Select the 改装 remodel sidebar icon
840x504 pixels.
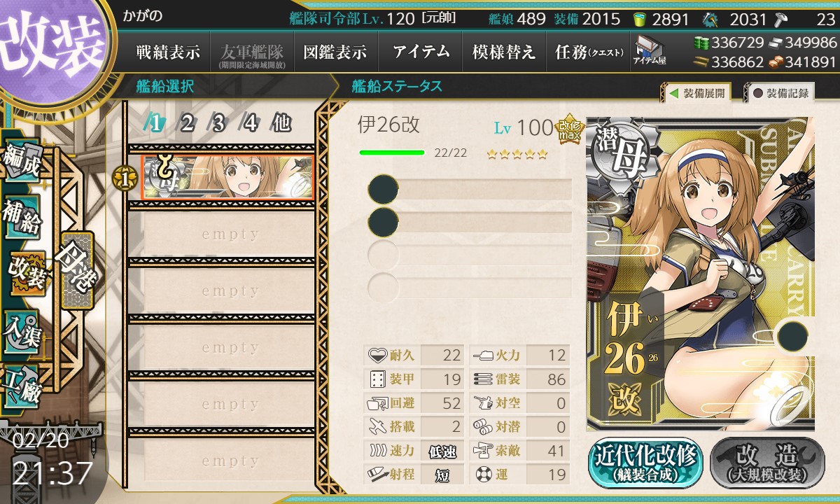pos(25,276)
